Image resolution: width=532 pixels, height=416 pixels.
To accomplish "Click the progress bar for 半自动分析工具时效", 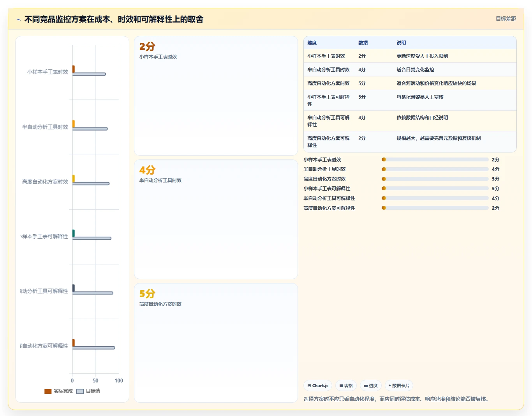I will tap(435, 169).
